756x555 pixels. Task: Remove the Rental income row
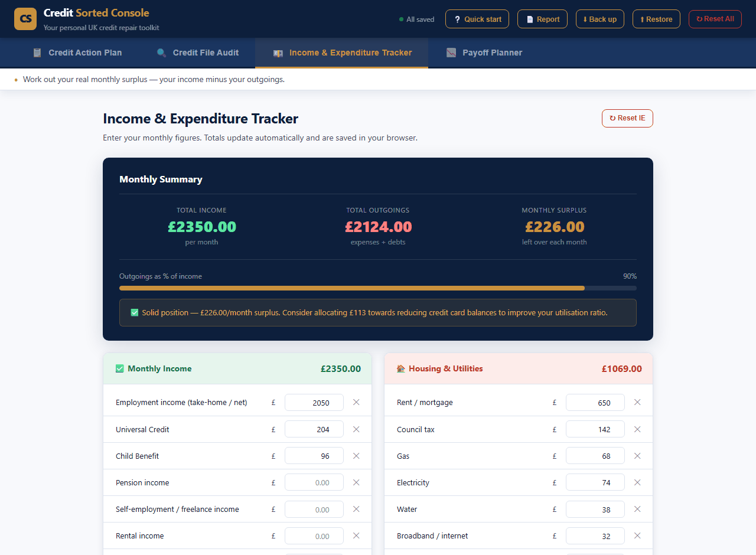[x=356, y=536]
